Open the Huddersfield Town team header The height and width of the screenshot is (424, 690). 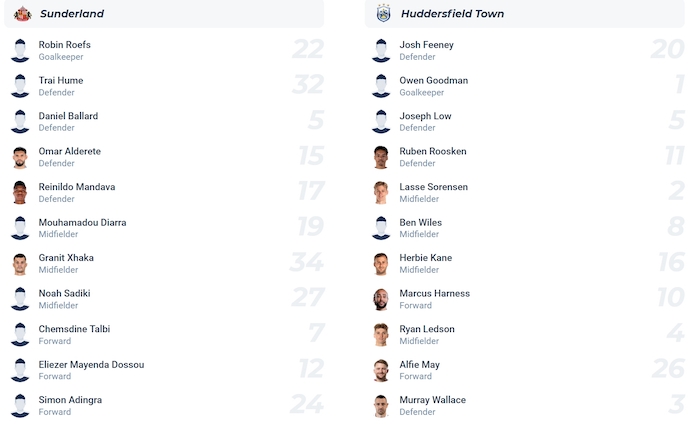click(452, 14)
